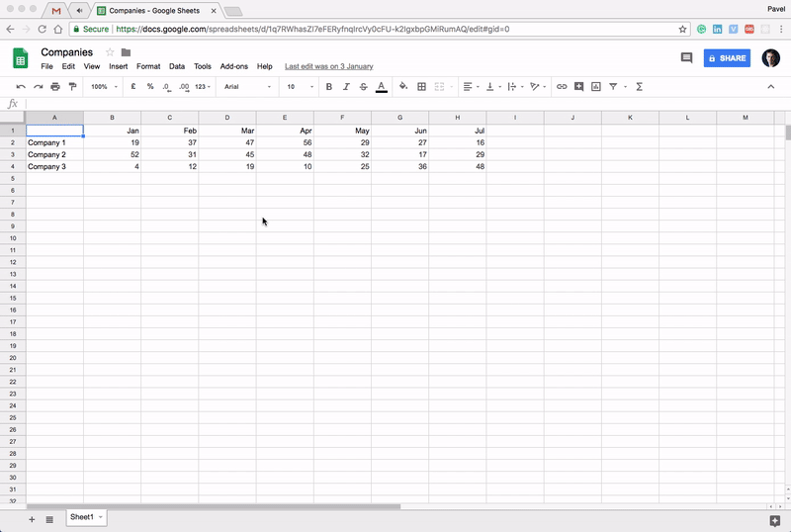Click the move to folder icon
The height and width of the screenshot is (532, 791).
(x=127, y=52)
